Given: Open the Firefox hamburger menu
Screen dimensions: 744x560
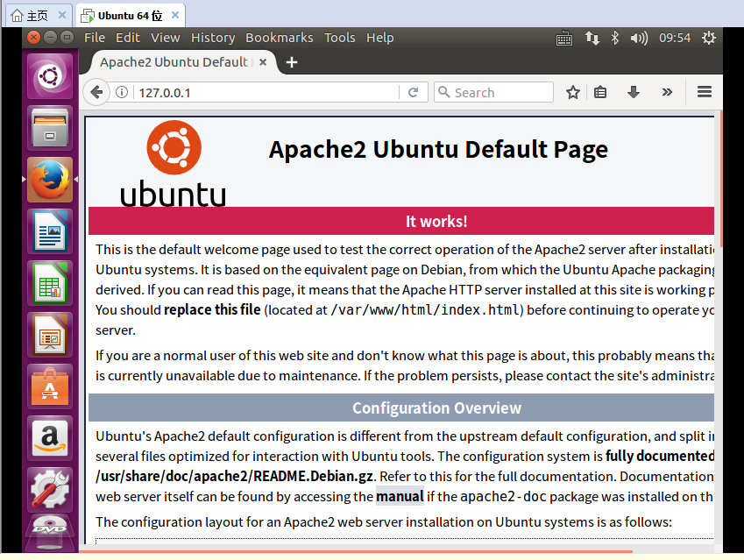Looking at the screenshot, I should (705, 92).
